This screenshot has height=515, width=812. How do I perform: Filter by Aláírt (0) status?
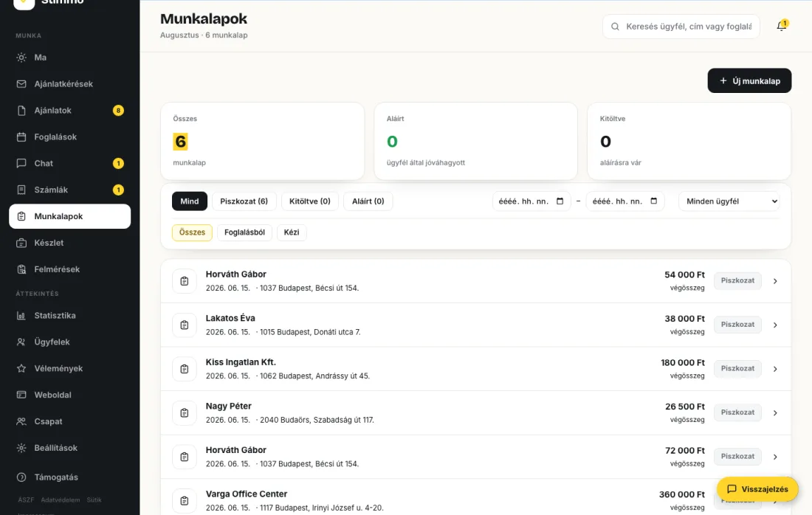coord(368,201)
